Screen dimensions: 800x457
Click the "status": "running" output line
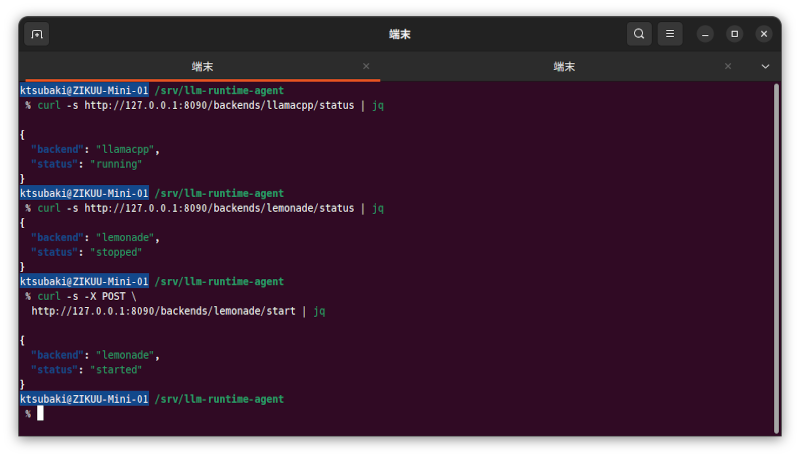[x=86, y=164]
